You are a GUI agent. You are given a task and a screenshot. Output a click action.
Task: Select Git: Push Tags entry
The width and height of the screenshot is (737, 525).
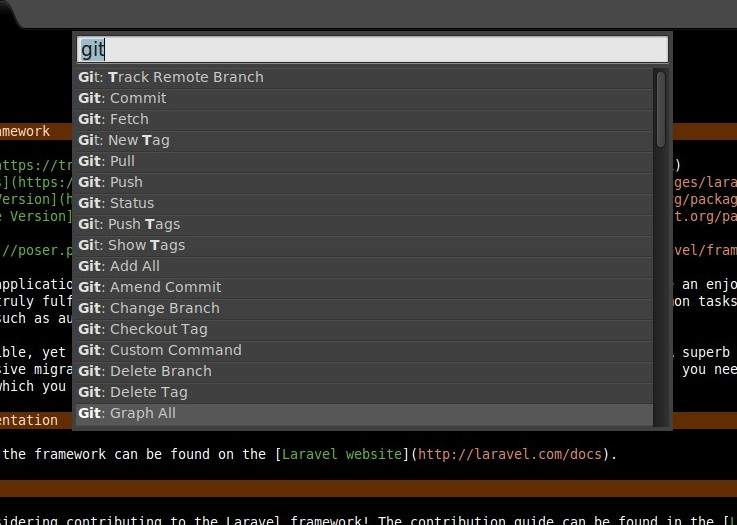coord(364,224)
